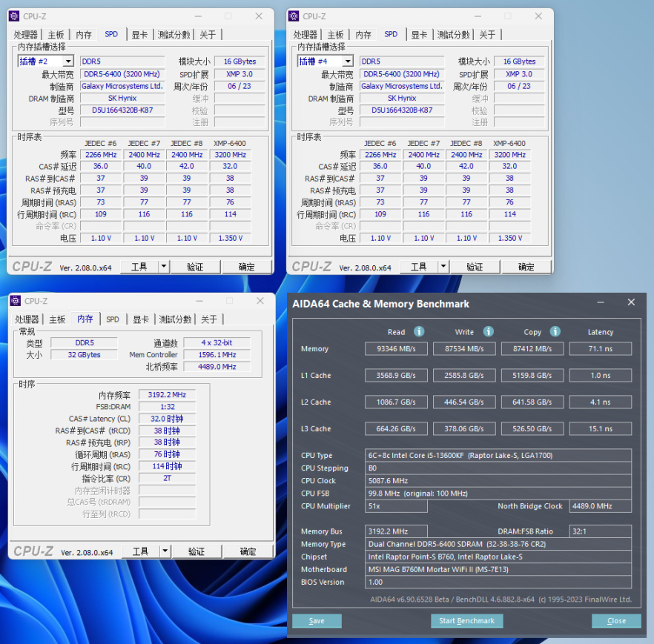Open slot #2 memory slot dropdown
The width and height of the screenshot is (654, 644).
(x=68, y=62)
